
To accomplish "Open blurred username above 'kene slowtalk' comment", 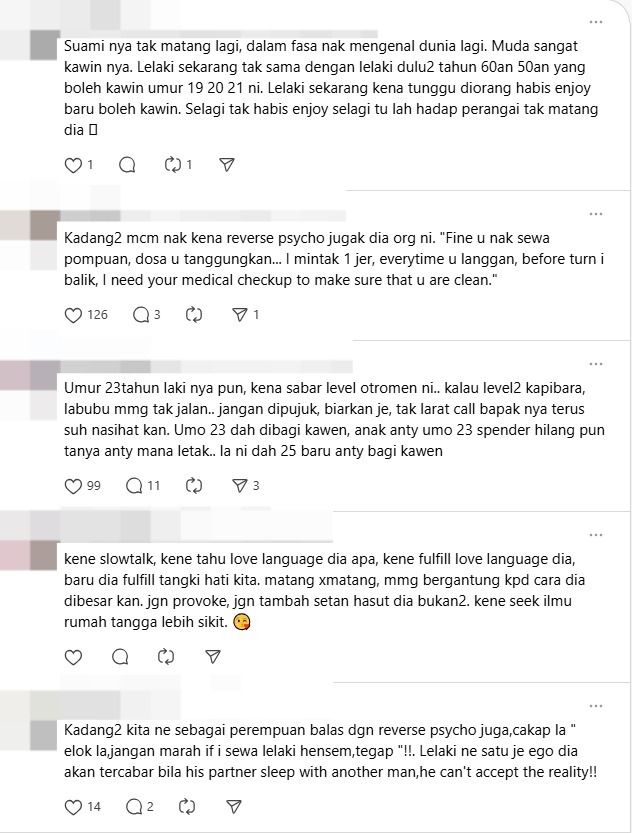I will (197, 526).
